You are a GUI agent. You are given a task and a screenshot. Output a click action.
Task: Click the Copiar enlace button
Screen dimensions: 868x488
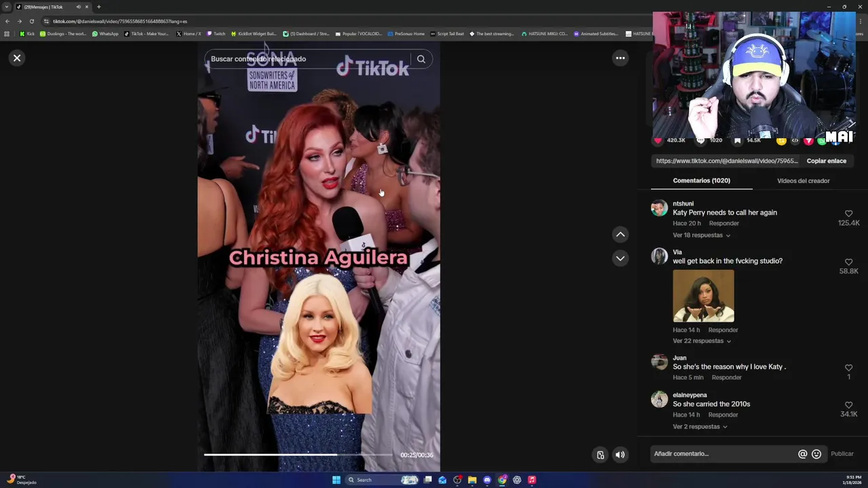[826, 161]
